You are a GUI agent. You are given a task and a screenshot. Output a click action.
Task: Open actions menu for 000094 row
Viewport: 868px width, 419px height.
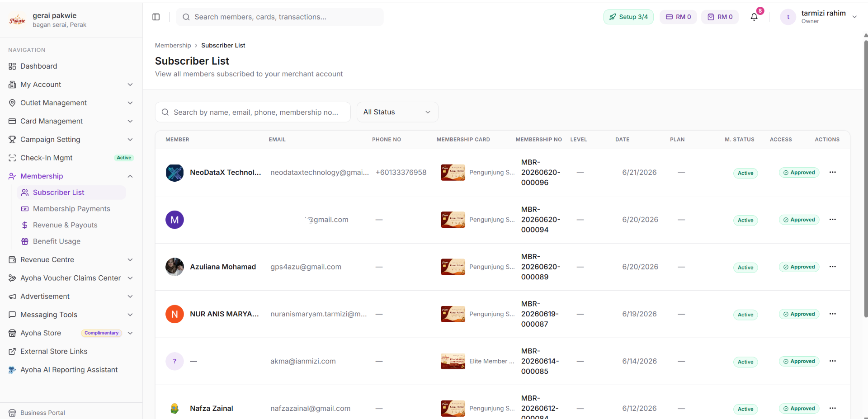tap(832, 219)
